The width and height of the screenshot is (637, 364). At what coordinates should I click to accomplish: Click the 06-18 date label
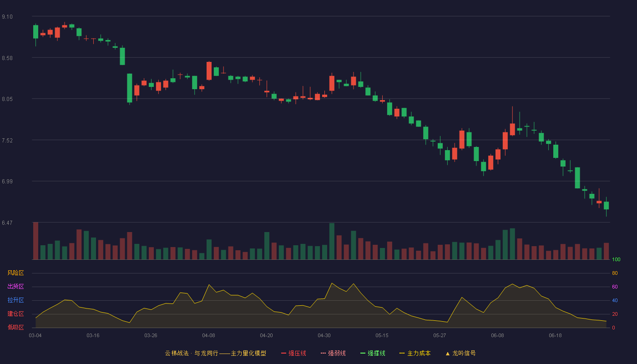[555, 335]
